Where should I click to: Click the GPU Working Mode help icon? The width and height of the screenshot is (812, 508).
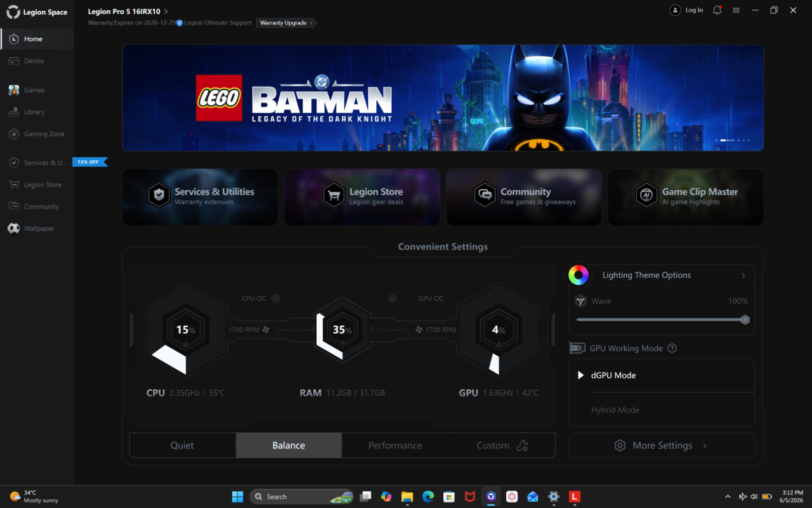click(x=672, y=348)
